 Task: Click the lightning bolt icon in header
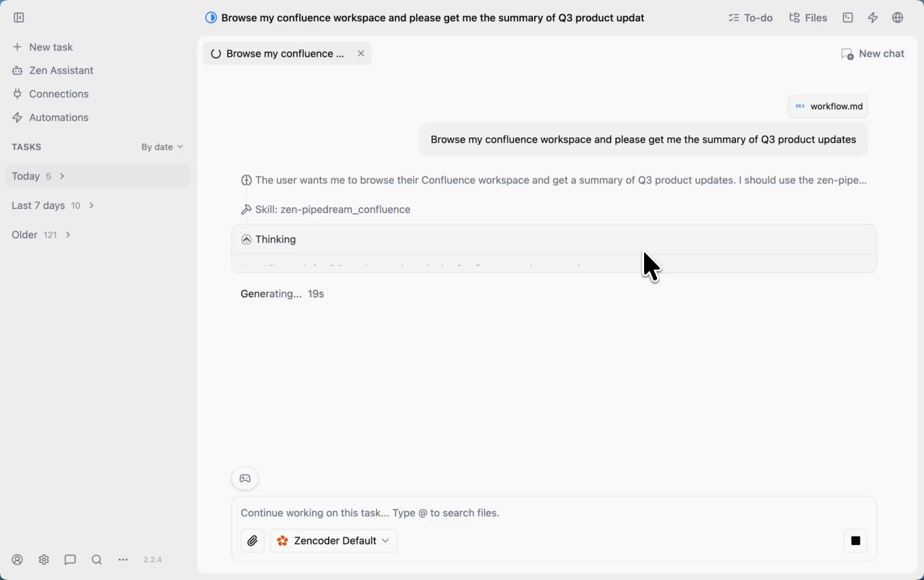(873, 18)
